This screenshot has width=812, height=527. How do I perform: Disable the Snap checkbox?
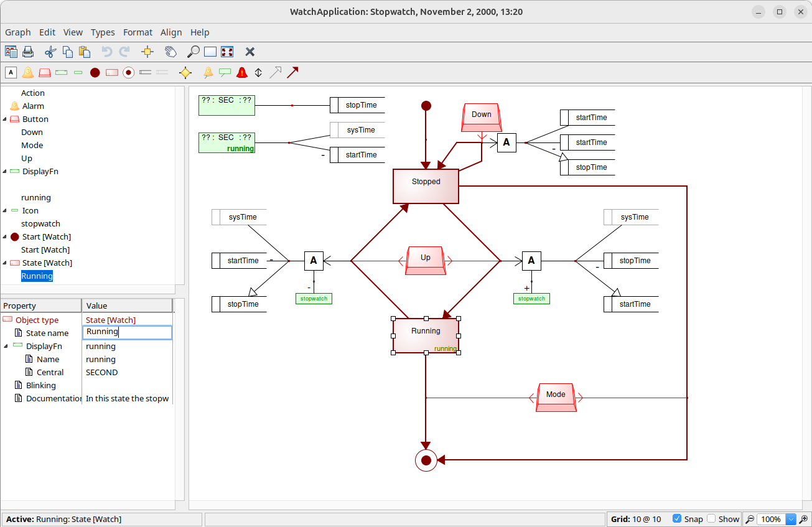tap(677, 519)
